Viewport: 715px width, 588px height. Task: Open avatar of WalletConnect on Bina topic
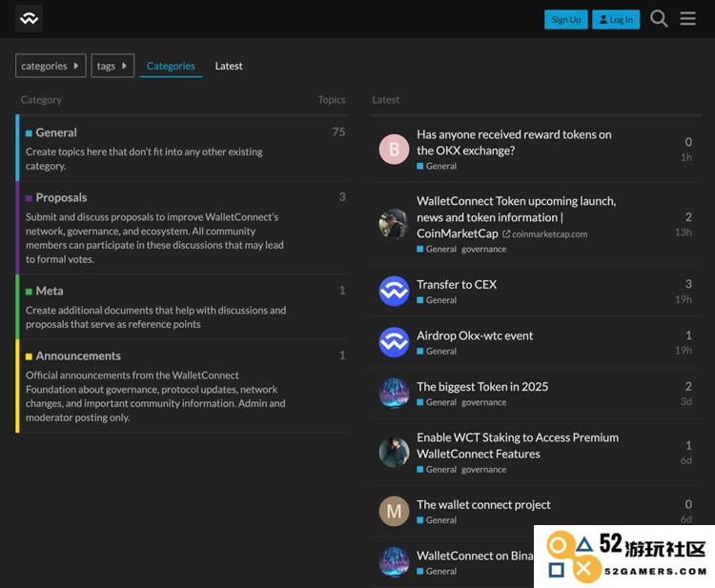(394, 562)
